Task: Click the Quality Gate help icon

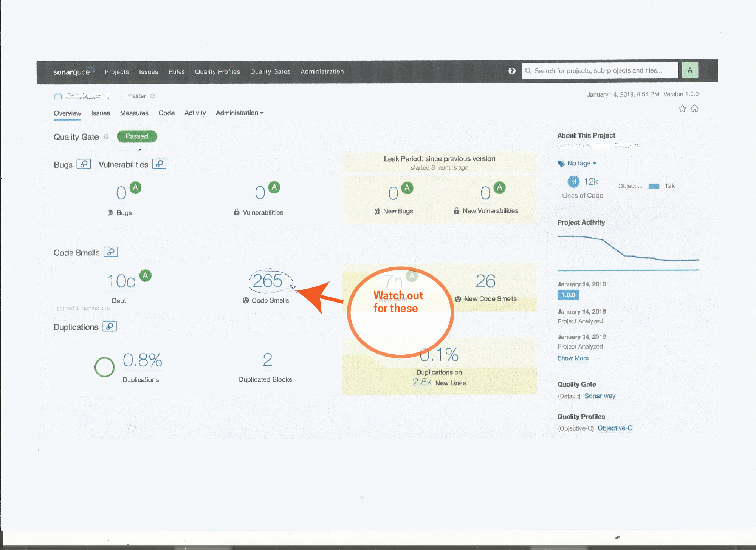Action: point(106,137)
